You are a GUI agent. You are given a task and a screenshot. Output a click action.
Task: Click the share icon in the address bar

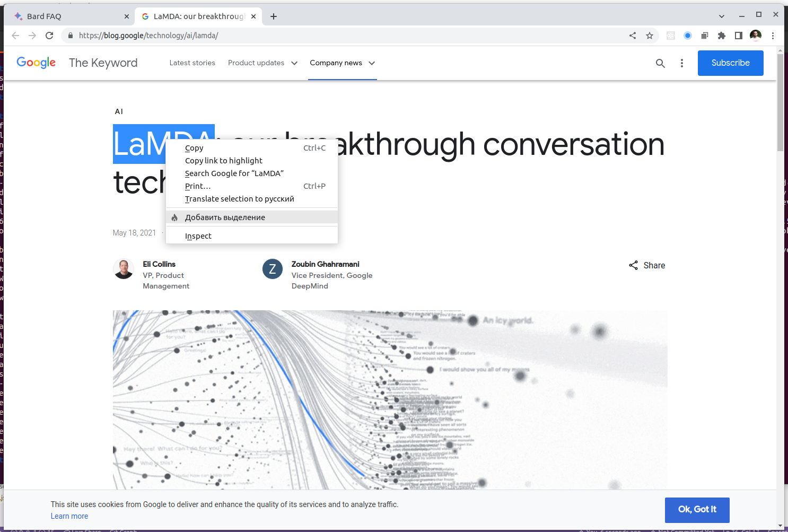(x=633, y=36)
